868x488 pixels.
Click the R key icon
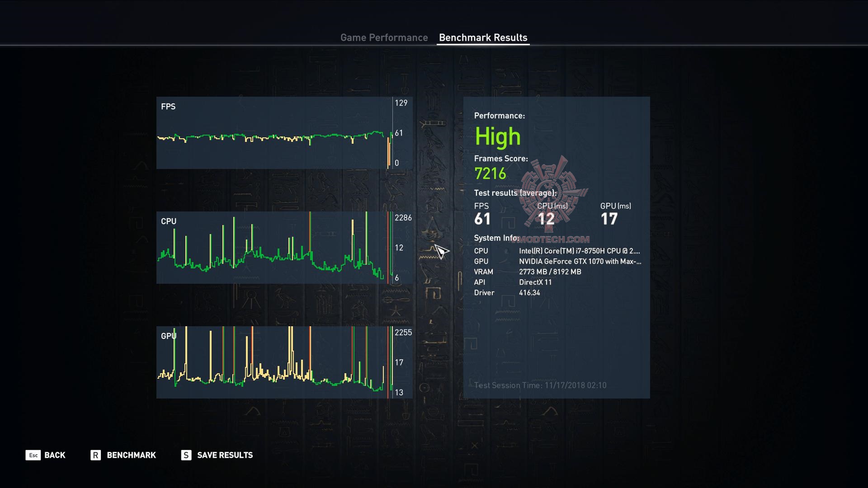pyautogui.click(x=95, y=455)
